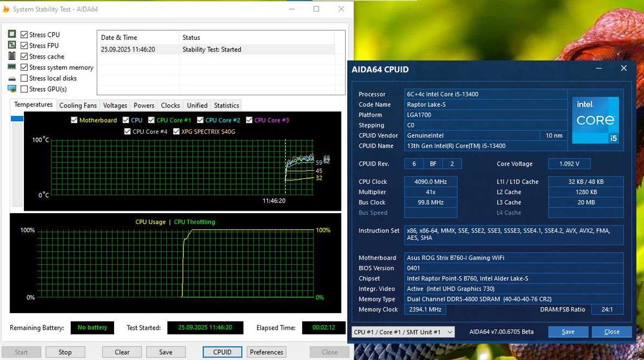Click the Stop button to end stress test
This screenshot has height=360, width=644.
(65, 352)
